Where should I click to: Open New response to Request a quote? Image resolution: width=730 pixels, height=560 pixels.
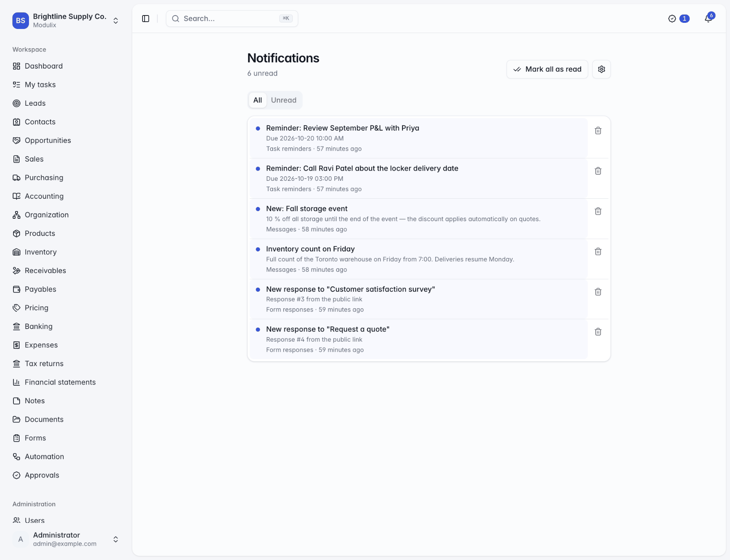(x=419, y=340)
